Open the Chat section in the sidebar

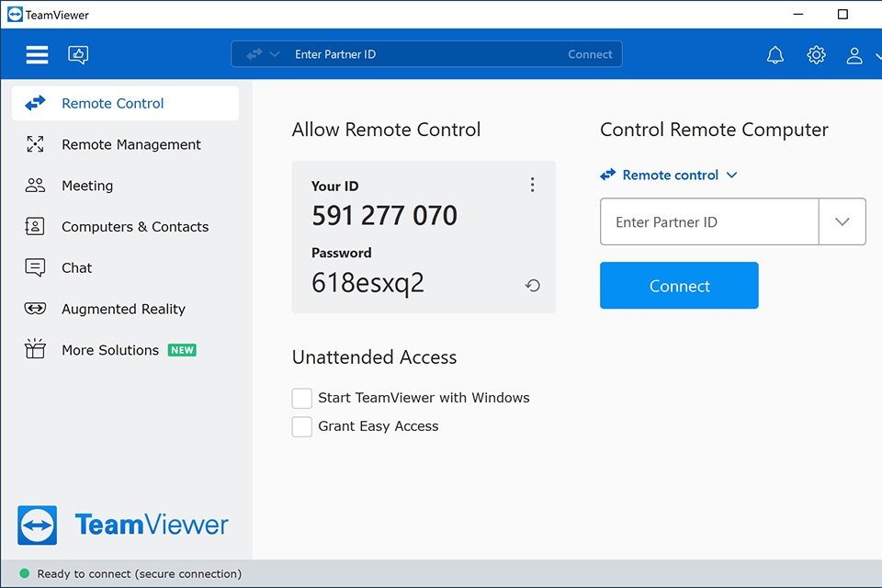(76, 267)
